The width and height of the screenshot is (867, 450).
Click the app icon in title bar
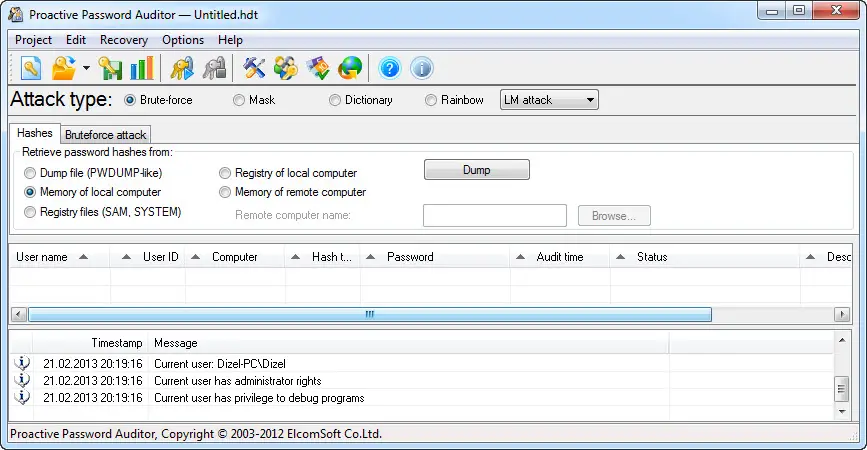[15, 14]
